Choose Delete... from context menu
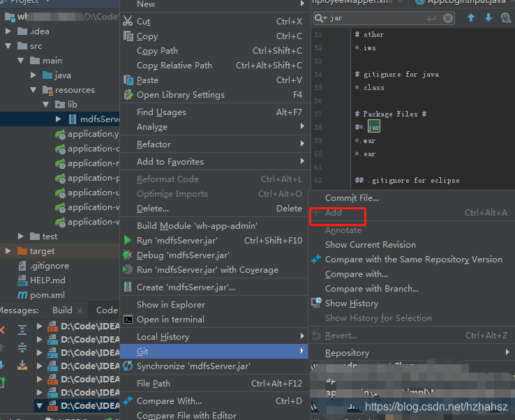 coord(215,208)
